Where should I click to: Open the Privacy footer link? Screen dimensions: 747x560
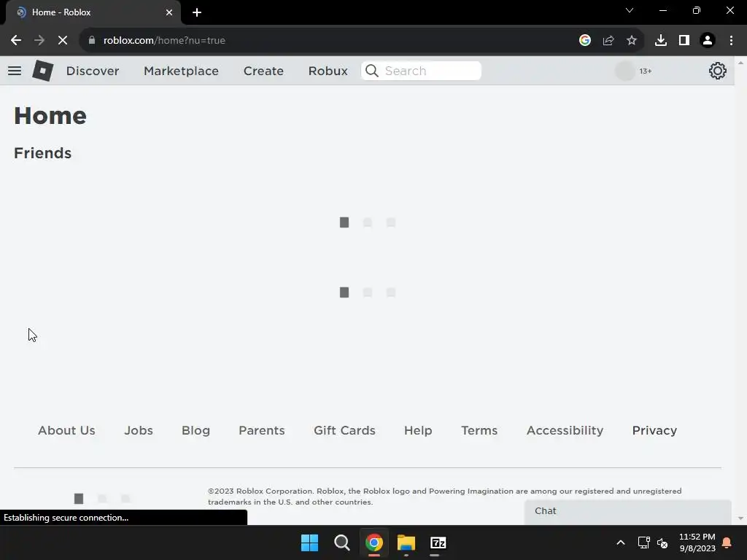pyautogui.click(x=654, y=430)
